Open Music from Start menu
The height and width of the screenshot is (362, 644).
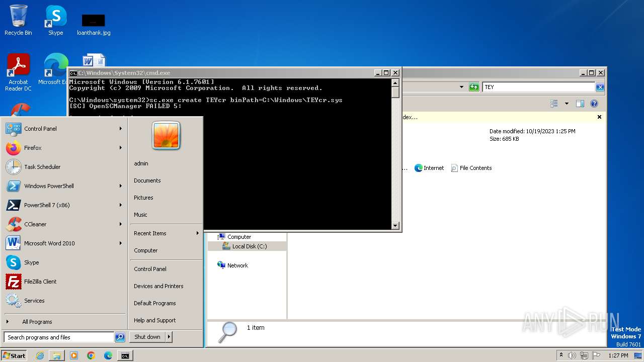(x=140, y=215)
